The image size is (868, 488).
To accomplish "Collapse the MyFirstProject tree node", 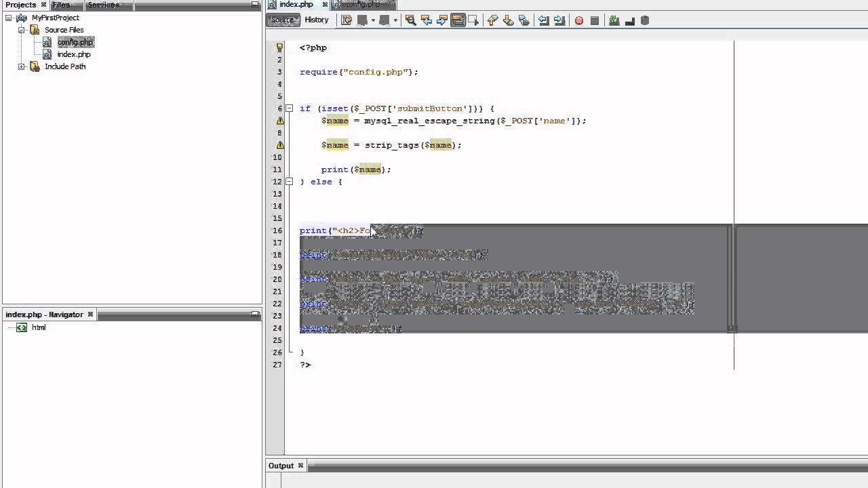I will pyautogui.click(x=9, y=18).
